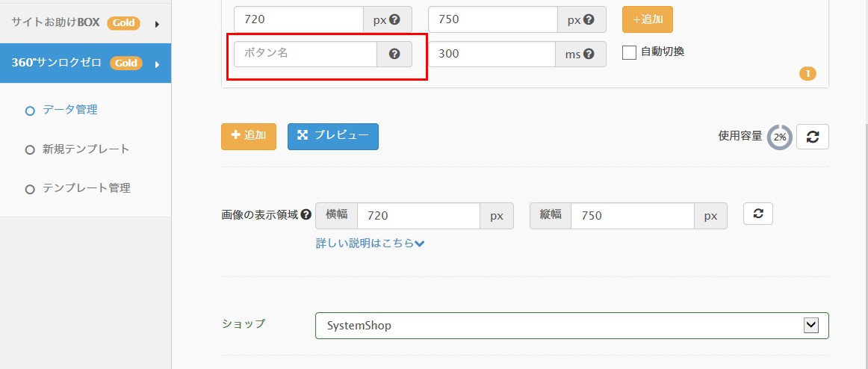
Task: Click the orange 追加 button with plus icon
Action: point(249,136)
